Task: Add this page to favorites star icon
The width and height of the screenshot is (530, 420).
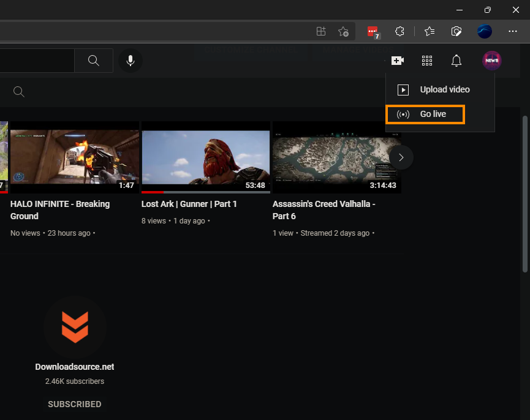Action: [343, 31]
